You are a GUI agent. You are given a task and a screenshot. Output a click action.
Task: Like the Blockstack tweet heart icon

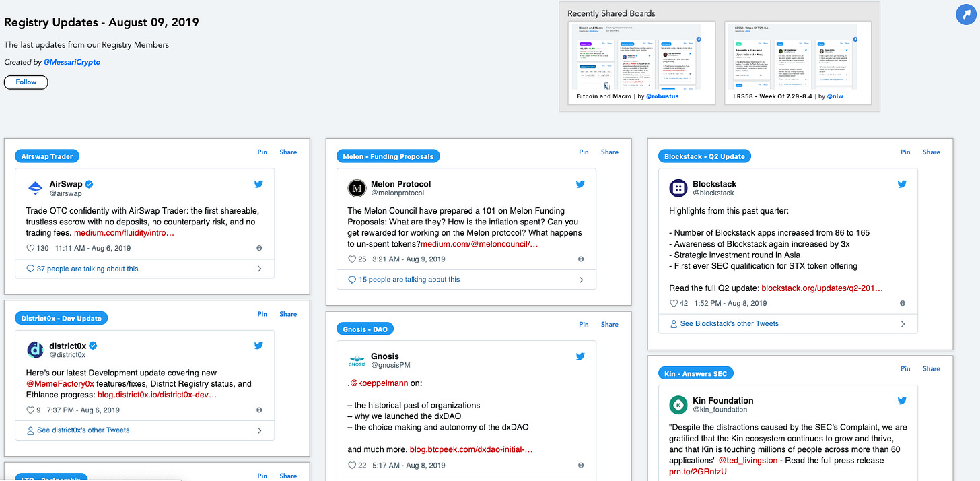click(674, 304)
